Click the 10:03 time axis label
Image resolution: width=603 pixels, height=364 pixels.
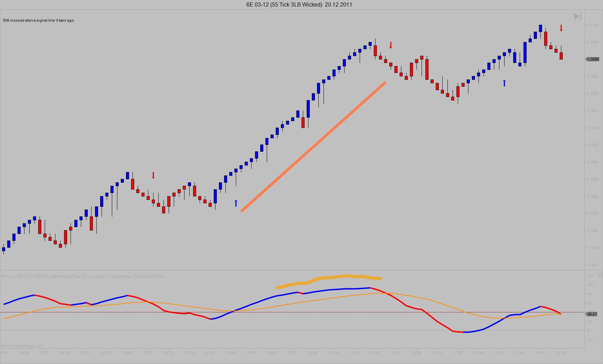127,353
